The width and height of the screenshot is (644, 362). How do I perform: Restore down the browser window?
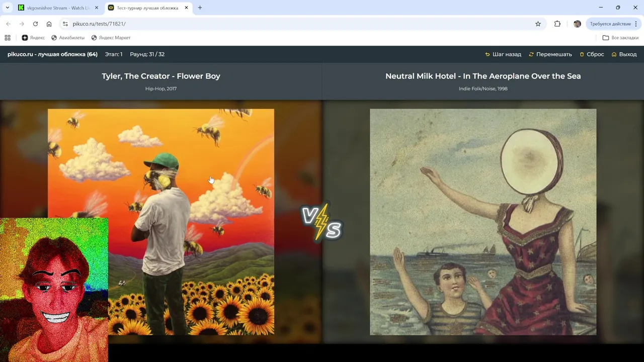point(618,8)
